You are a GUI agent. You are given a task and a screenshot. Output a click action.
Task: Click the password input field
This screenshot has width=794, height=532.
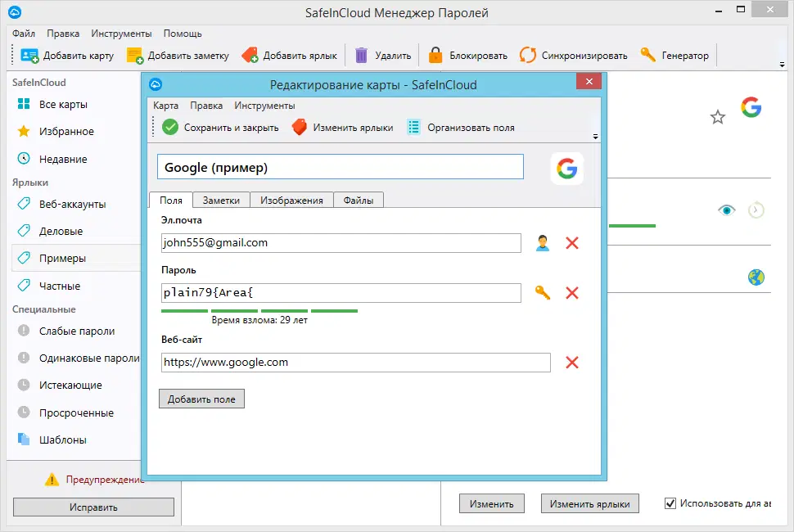(x=341, y=292)
